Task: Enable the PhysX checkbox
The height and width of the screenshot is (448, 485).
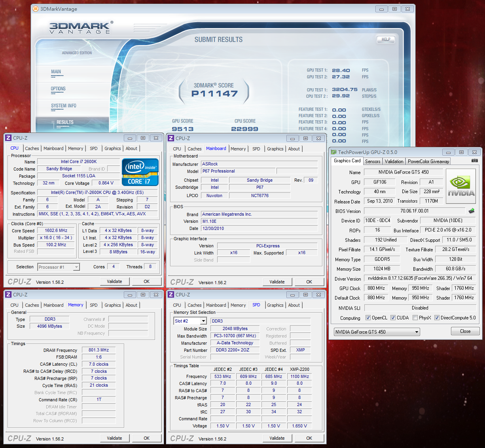Action: (415, 318)
